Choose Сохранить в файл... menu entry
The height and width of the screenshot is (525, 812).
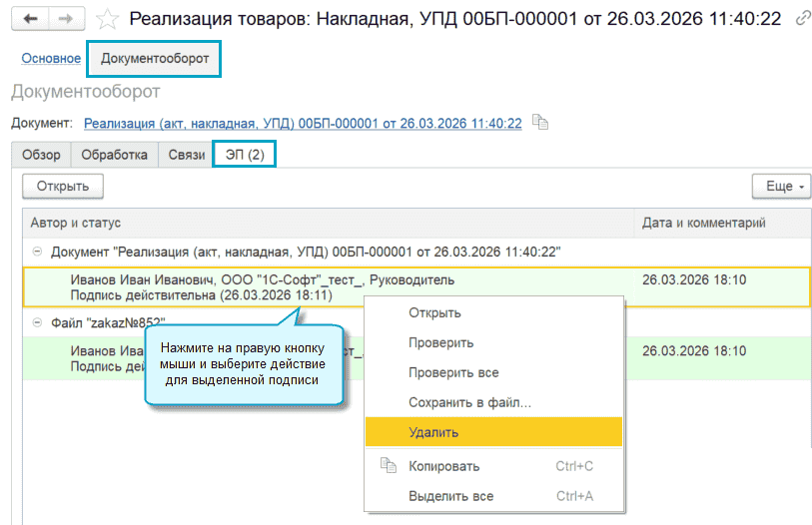pos(469,402)
